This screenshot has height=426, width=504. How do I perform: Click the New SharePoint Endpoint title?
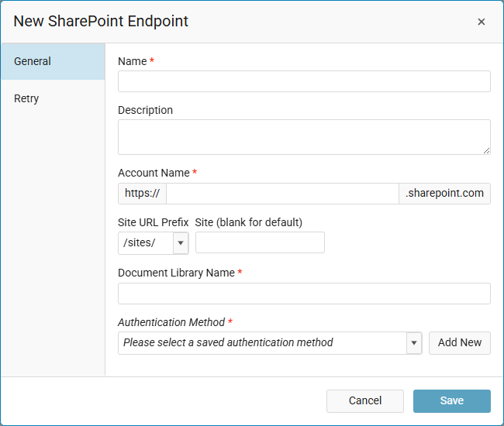click(x=101, y=22)
